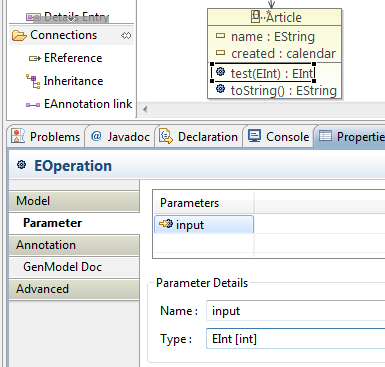The height and width of the screenshot is (367, 385).
Task: Select the test(EInt) : EInt operation
Action: pyautogui.click(x=263, y=73)
